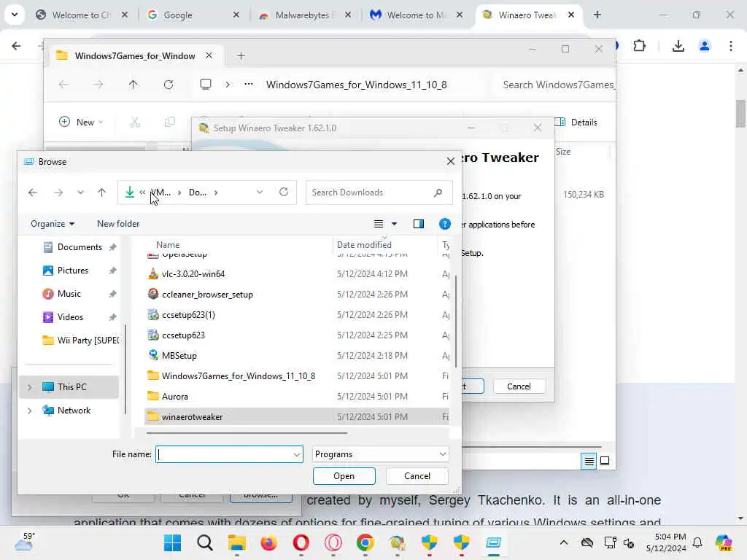The width and height of the screenshot is (747, 560).
Task: Refresh the Downloads folder listing
Action: click(284, 192)
